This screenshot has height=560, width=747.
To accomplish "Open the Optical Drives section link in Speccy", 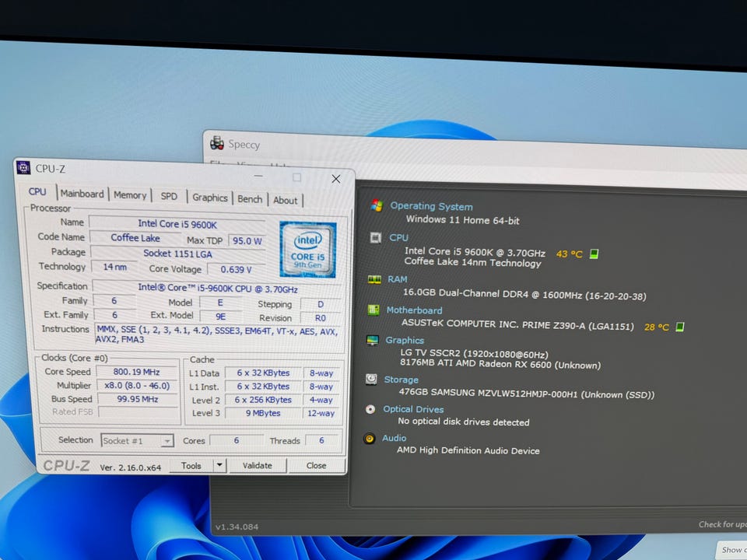I will (413, 409).
